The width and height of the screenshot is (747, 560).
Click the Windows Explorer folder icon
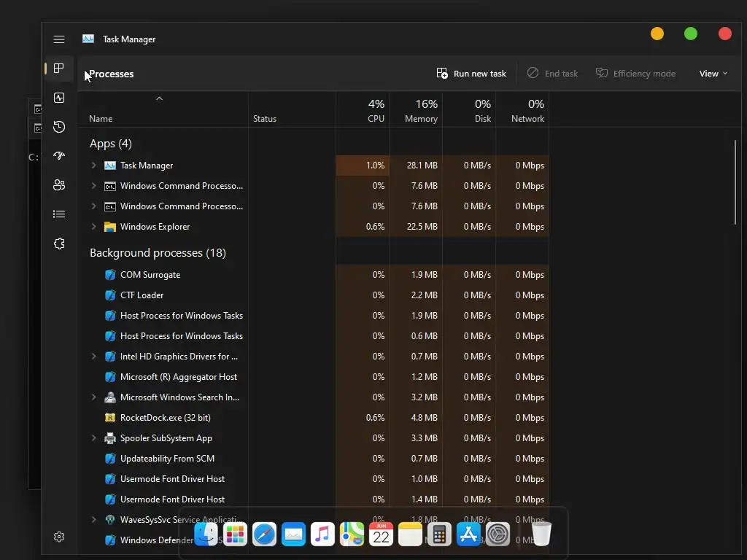(x=110, y=227)
